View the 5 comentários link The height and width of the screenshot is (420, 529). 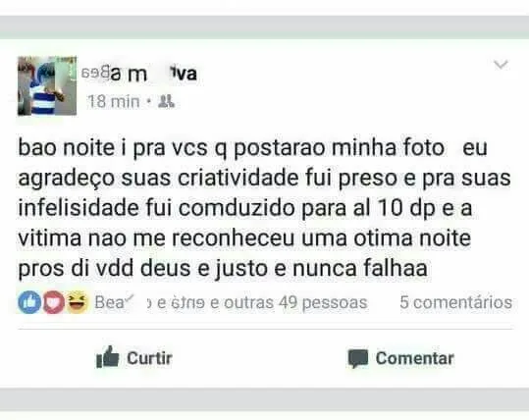[455, 302]
